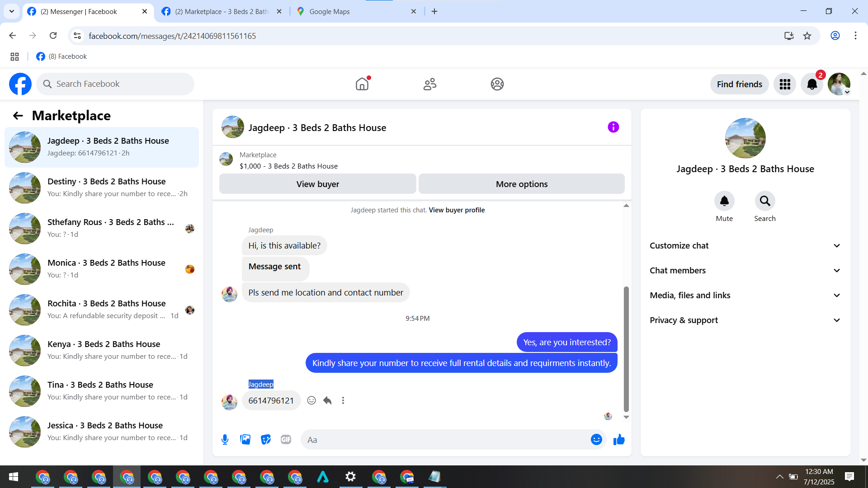
Task: Attach a photo file to message
Action: (245, 439)
